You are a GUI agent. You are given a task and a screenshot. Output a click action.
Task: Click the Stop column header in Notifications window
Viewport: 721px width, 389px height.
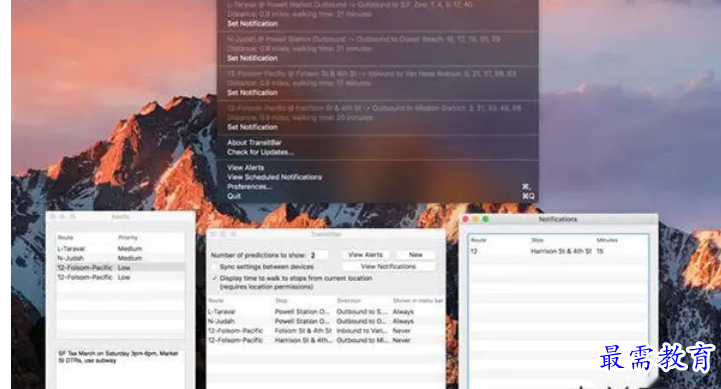pyautogui.click(x=537, y=240)
